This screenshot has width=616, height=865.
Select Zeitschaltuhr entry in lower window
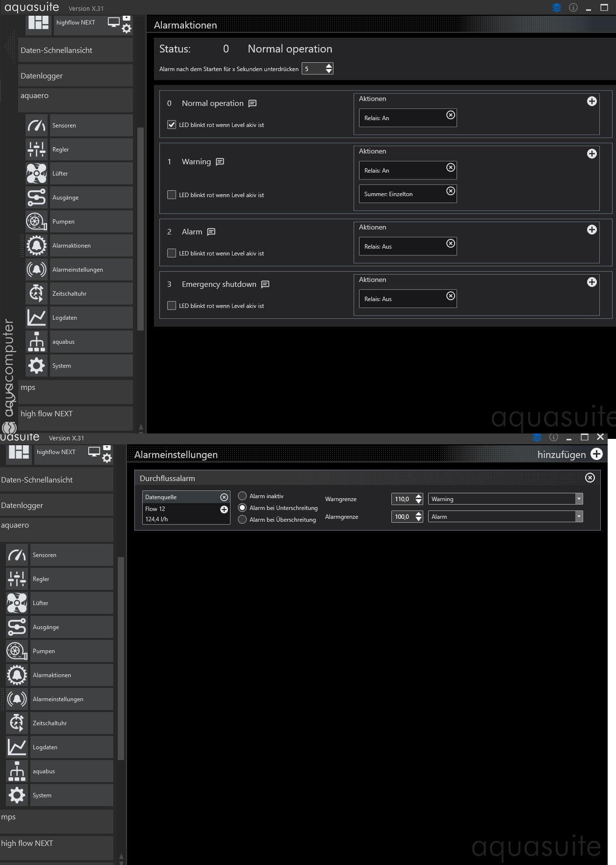(72, 723)
